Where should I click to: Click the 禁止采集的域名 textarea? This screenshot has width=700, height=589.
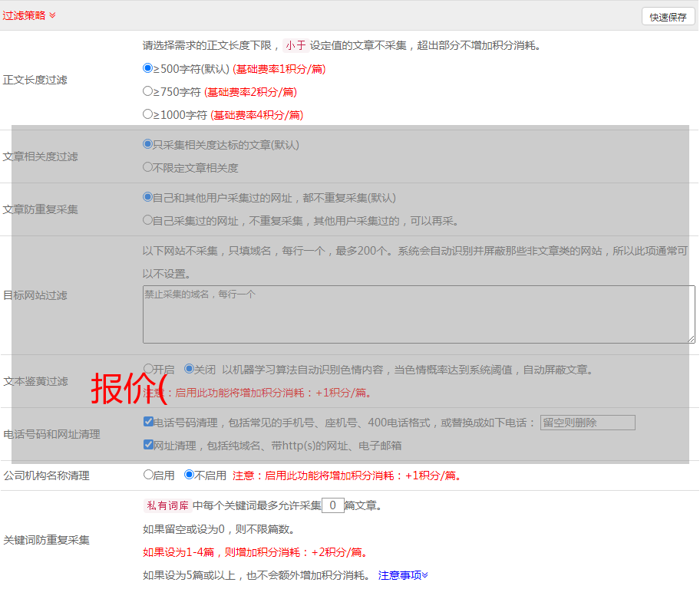(418, 314)
